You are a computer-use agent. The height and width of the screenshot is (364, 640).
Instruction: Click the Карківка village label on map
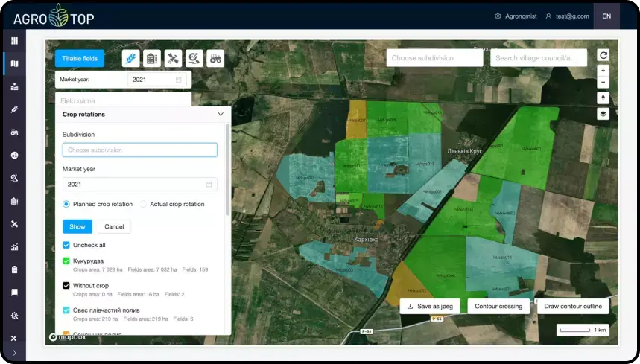366,239
